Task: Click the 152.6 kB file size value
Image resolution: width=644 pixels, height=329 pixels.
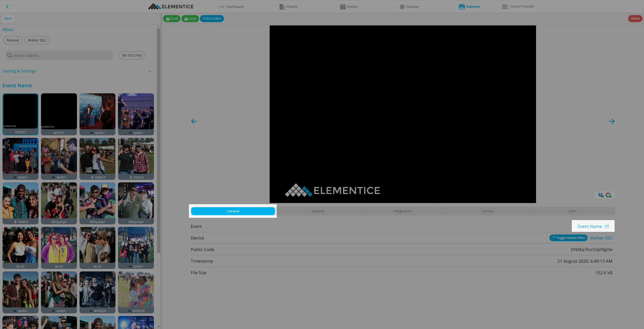Action: pyautogui.click(x=604, y=273)
